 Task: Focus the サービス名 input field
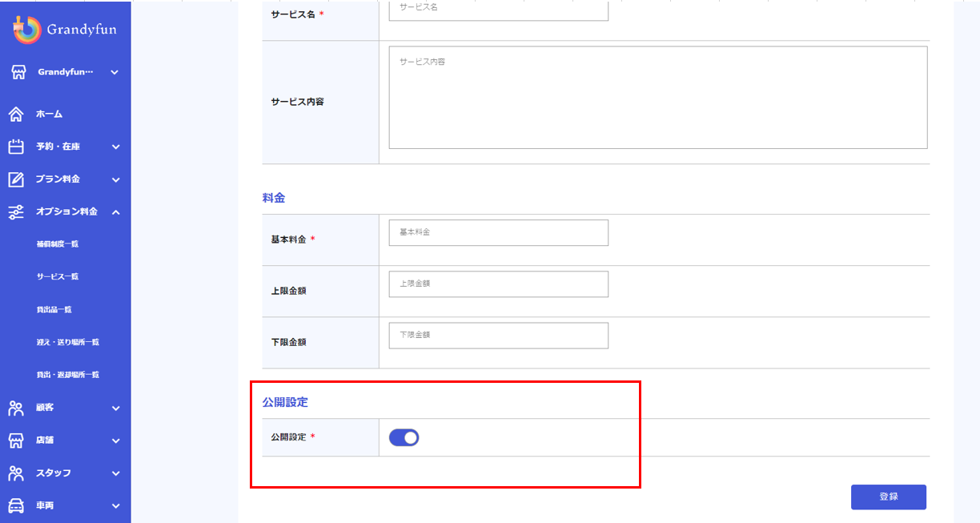coord(499,9)
